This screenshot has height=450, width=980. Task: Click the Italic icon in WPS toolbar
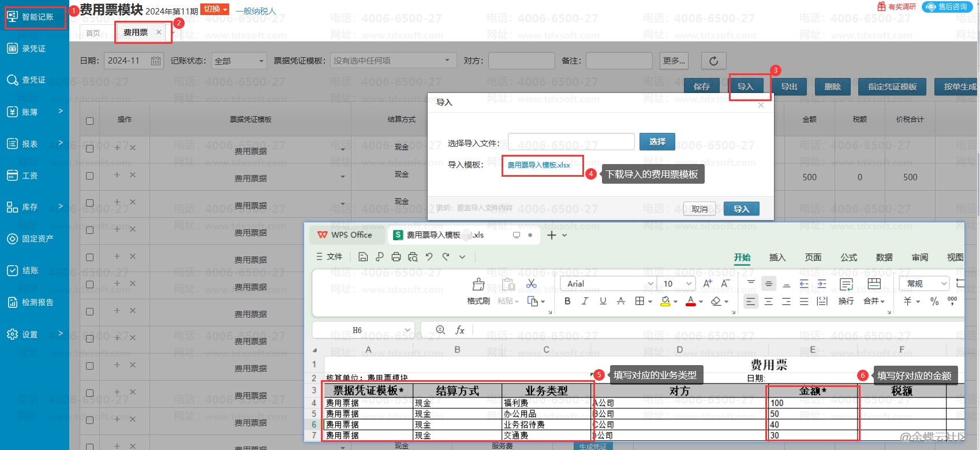point(585,301)
